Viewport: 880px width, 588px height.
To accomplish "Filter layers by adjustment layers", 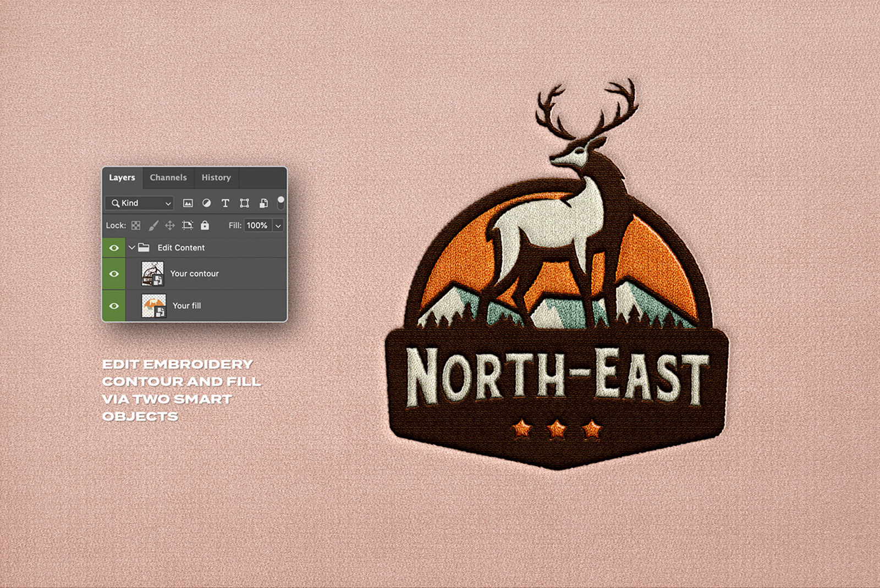I will pyautogui.click(x=207, y=203).
